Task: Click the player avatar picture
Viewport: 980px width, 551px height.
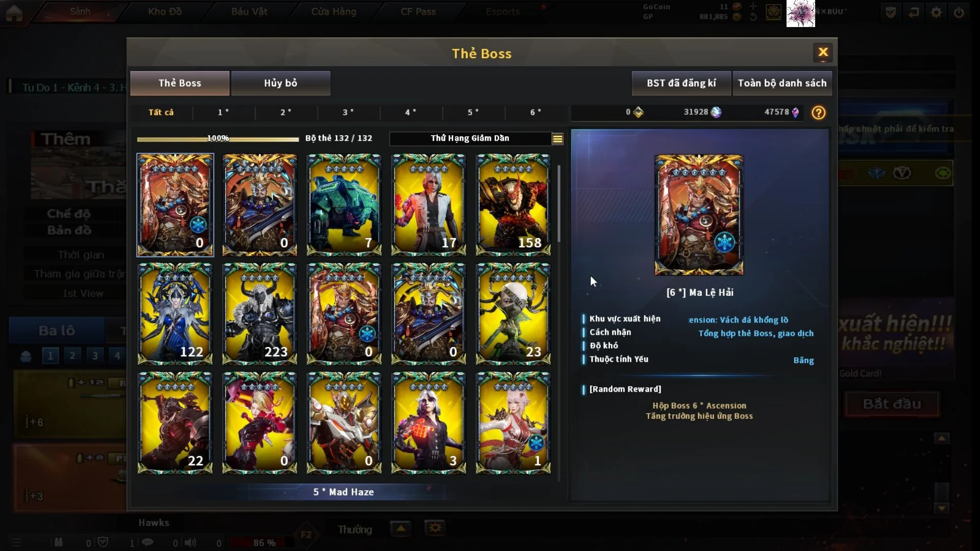Action: pos(800,13)
